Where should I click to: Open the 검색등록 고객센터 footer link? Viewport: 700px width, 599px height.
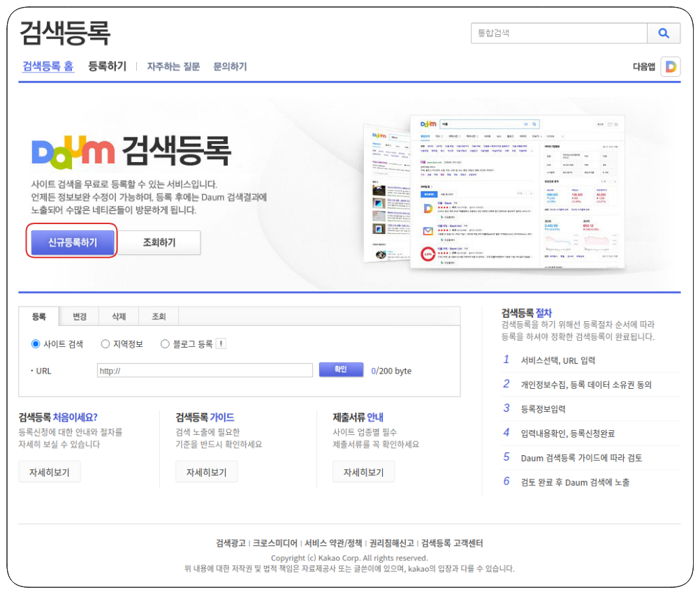click(x=452, y=543)
